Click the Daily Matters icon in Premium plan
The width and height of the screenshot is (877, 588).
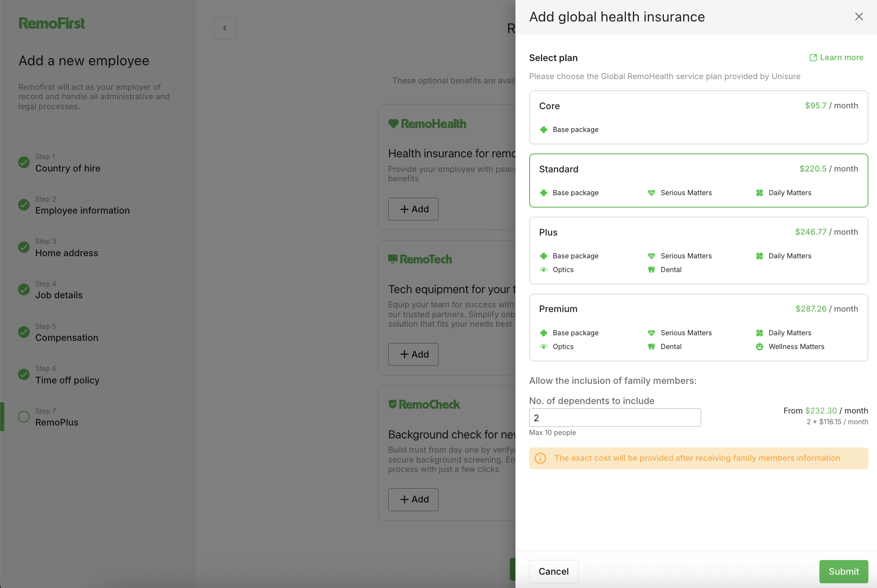pyautogui.click(x=759, y=333)
